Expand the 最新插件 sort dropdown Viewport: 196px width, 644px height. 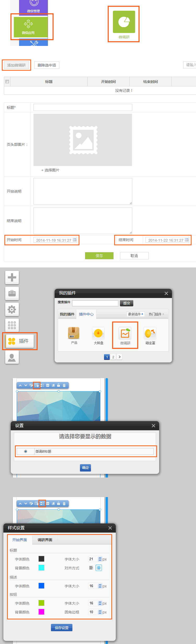coord(135,314)
